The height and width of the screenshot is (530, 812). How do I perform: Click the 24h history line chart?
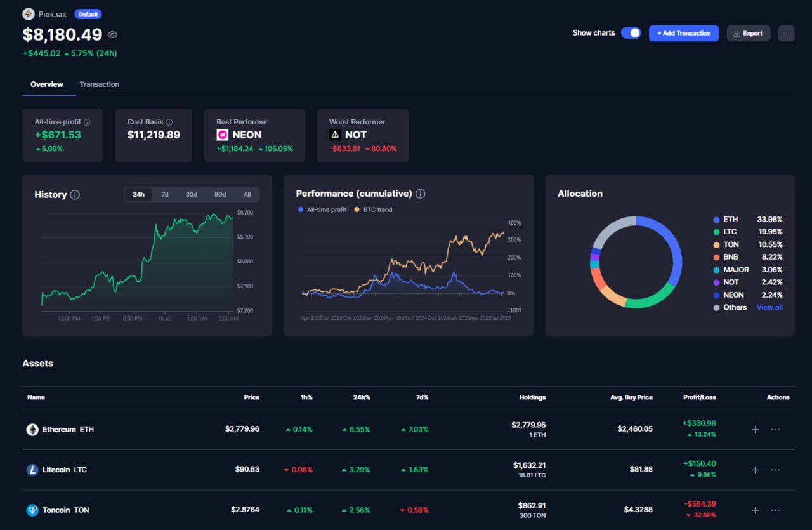pos(138,262)
